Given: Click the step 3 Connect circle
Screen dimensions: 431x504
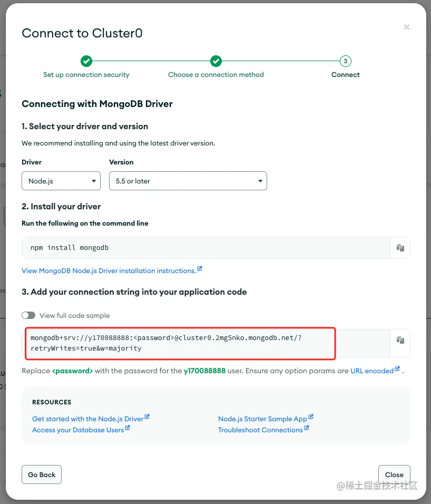Looking at the screenshot, I should (x=345, y=61).
